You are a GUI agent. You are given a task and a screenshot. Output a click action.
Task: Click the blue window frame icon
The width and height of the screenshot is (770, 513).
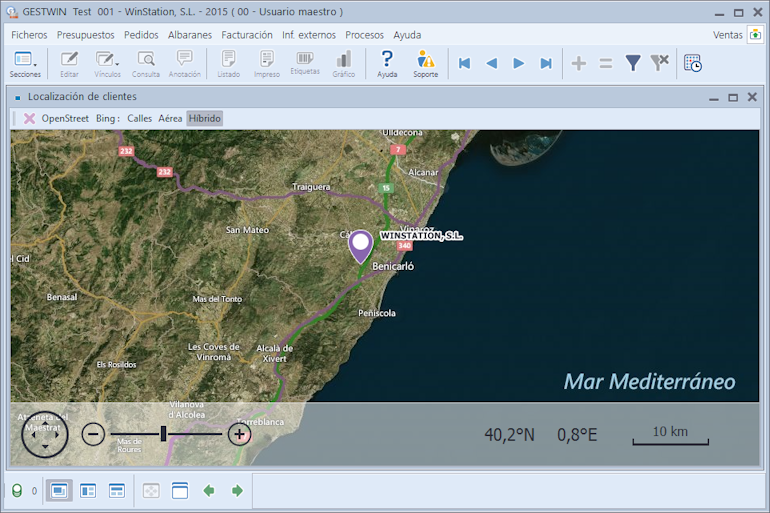pyautogui.click(x=180, y=490)
